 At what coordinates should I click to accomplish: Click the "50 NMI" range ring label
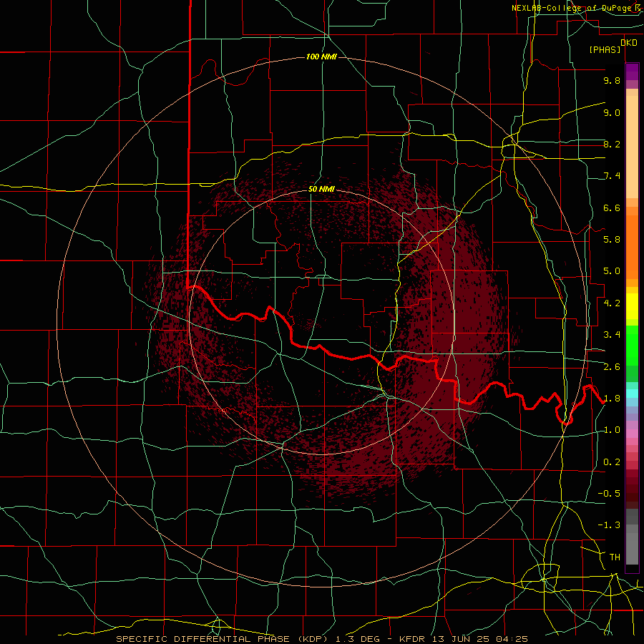[x=321, y=189]
